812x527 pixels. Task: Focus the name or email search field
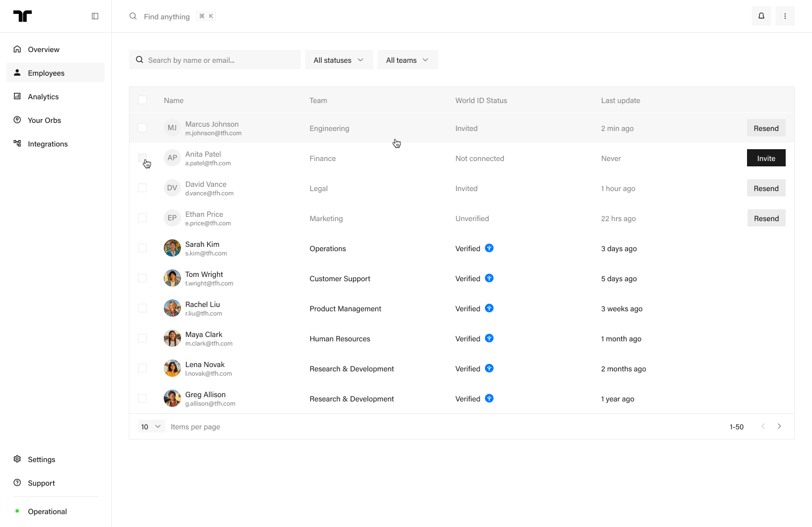point(215,60)
